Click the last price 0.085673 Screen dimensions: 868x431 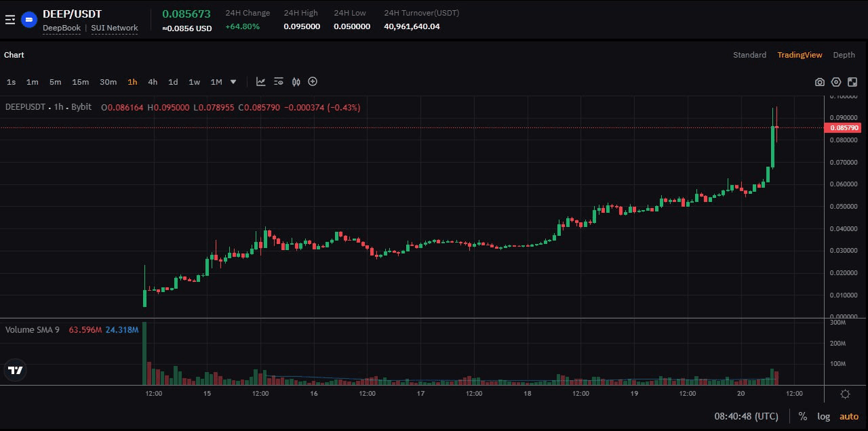point(186,14)
